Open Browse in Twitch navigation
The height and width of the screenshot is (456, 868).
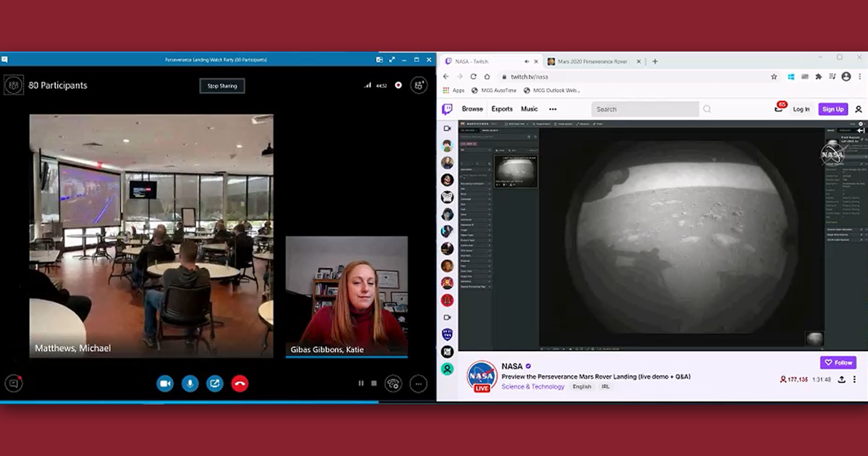click(472, 109)
